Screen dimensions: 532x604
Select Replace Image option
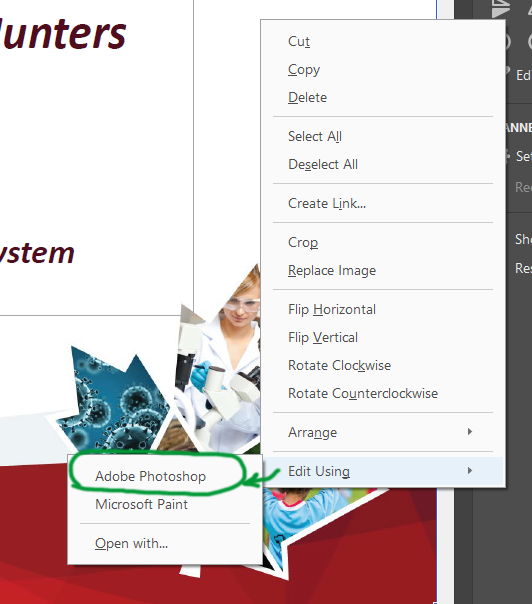[x=383, y=270]
